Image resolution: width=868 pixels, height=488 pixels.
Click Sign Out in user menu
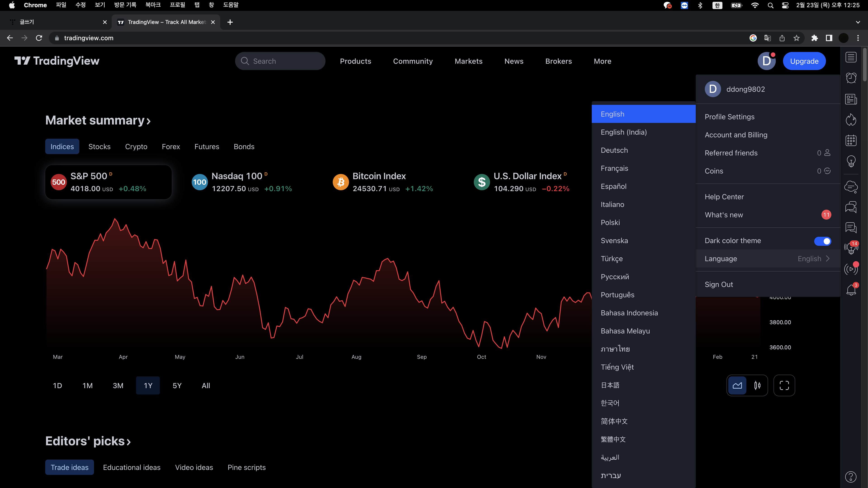point(719,285)
